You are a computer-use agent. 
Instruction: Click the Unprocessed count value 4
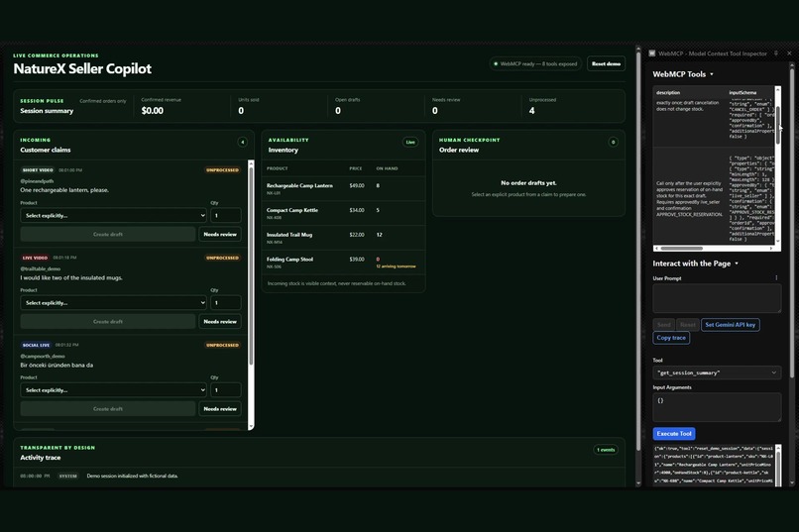click(531, 111)
